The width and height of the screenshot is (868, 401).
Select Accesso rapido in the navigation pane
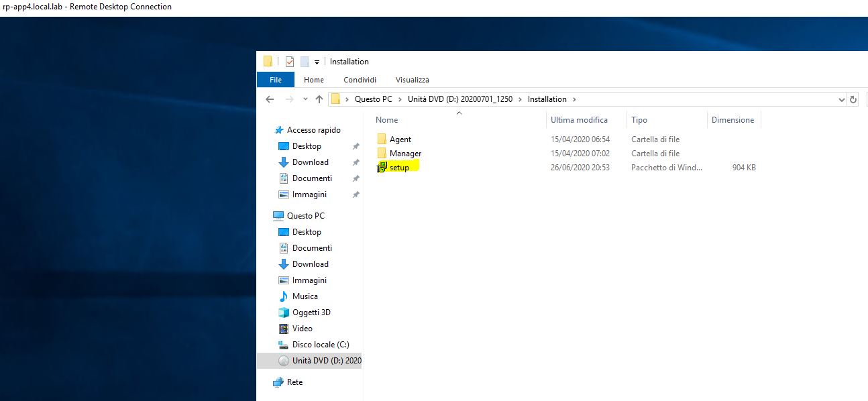point(307,130)
